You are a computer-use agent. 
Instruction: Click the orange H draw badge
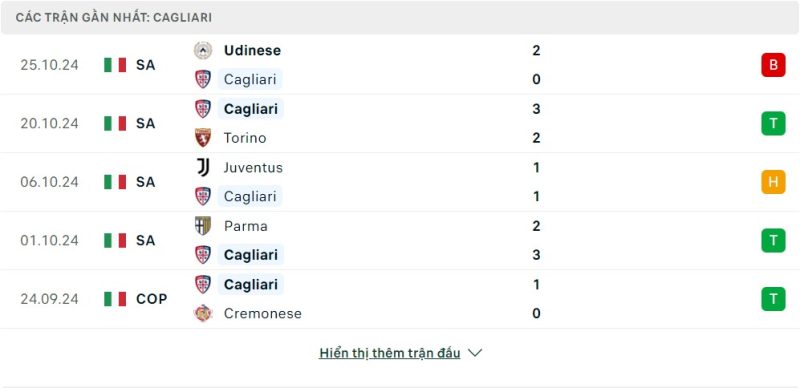pos(773,182)
